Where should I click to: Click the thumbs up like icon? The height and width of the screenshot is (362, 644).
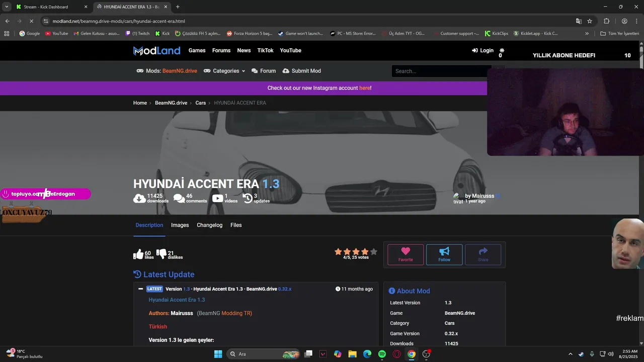pos(138,254)
